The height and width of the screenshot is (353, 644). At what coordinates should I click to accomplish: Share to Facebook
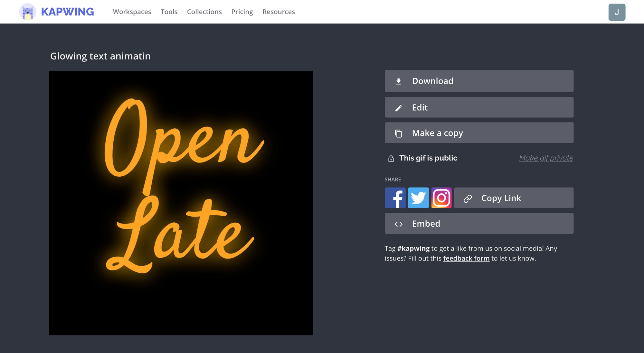pyautogui.click(x=395, y=198)
